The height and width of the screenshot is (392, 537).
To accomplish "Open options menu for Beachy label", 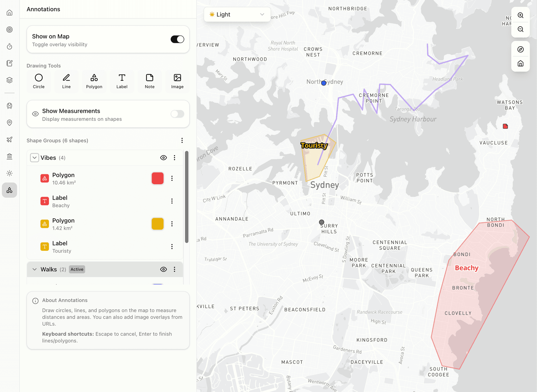I will (172, 201).
